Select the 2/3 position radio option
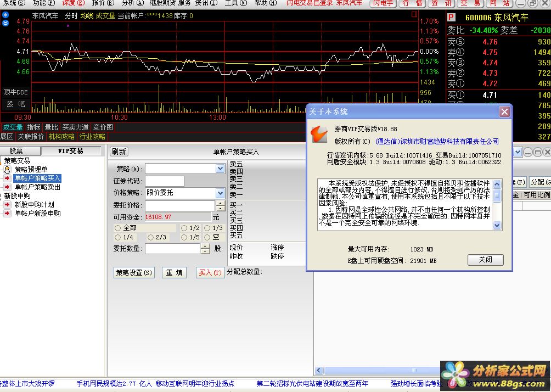This screenshot has width=551, height=392. pos(150,237)
